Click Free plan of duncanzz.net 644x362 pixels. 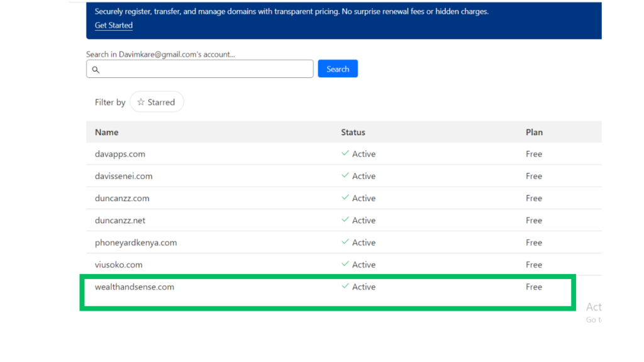pyautogui.click(x=533, y=221)
